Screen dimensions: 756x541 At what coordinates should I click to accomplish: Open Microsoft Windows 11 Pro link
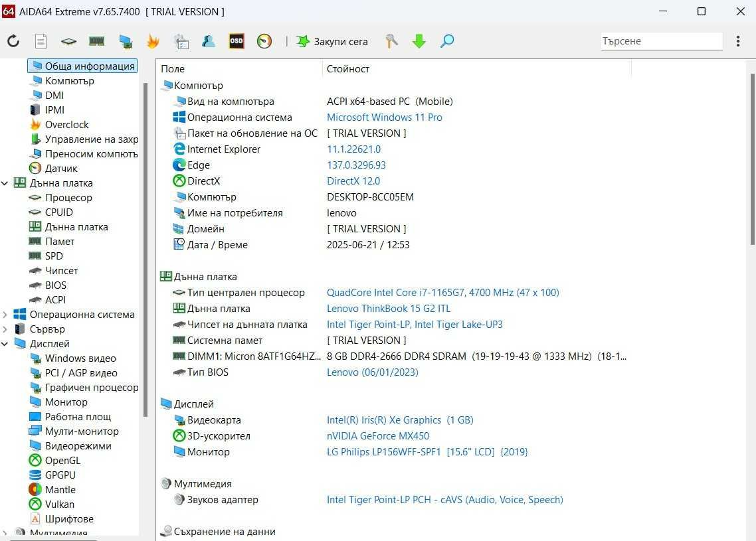[x=384, y=117]
